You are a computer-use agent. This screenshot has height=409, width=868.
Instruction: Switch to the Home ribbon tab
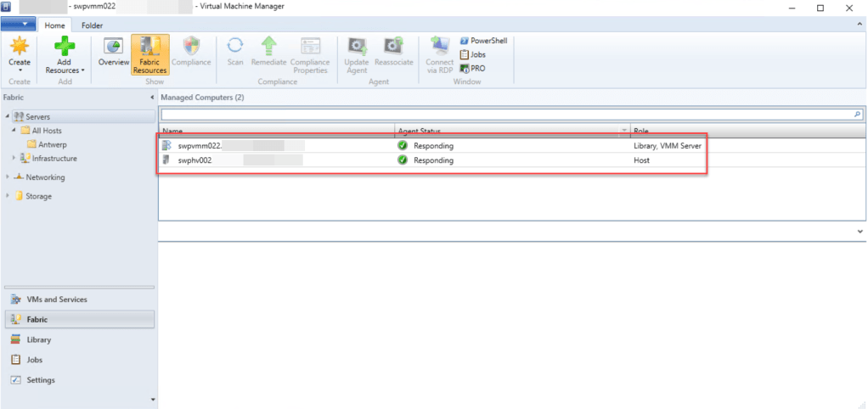pos(54,25)
